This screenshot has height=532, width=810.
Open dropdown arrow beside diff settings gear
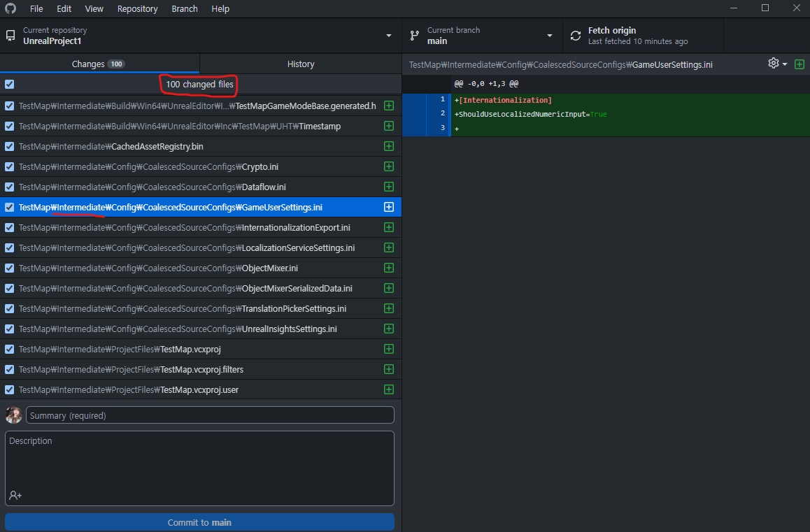pyautogui.click(x=785, y=64)
